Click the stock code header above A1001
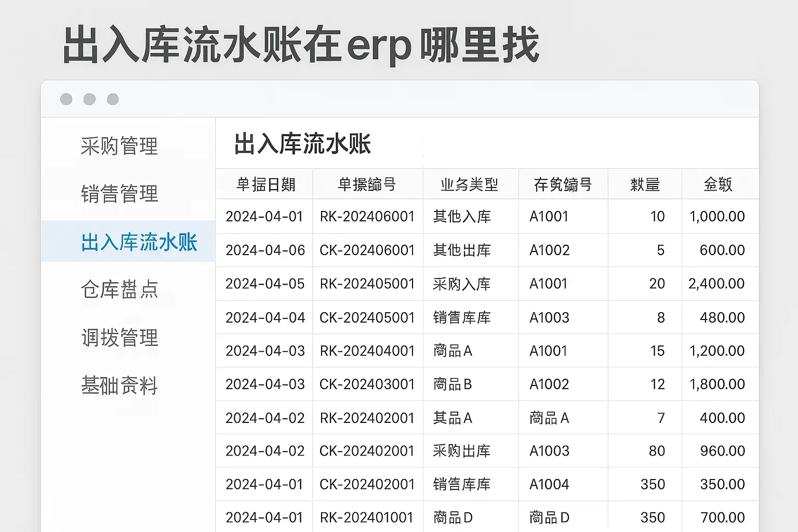This screenshot has height=532, width=798. click(x=563, y=184)
